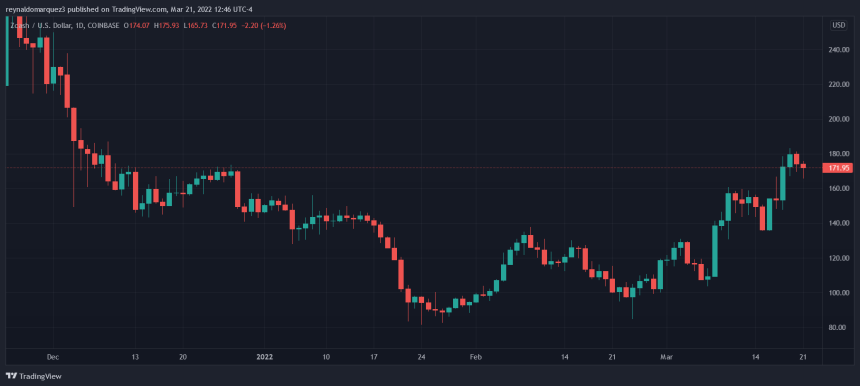Click the 240.00 price axis label

(840, 49)
